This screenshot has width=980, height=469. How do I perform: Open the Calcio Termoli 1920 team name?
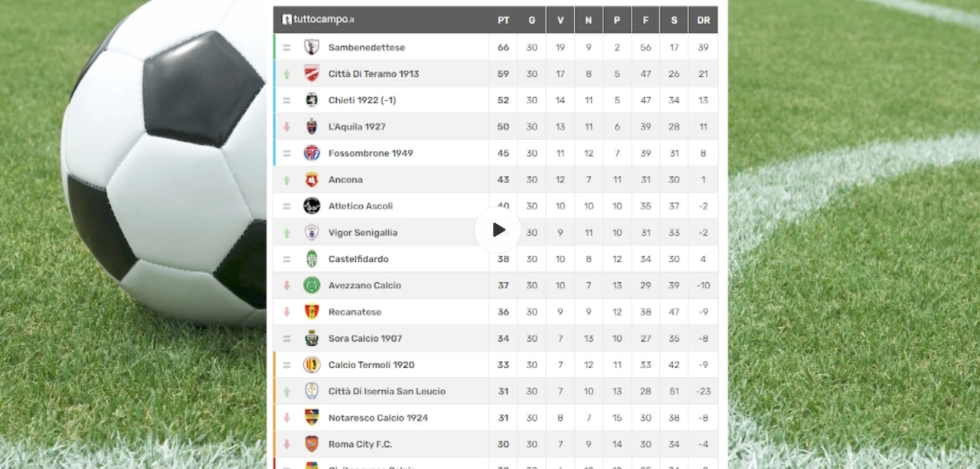[371, 365]
